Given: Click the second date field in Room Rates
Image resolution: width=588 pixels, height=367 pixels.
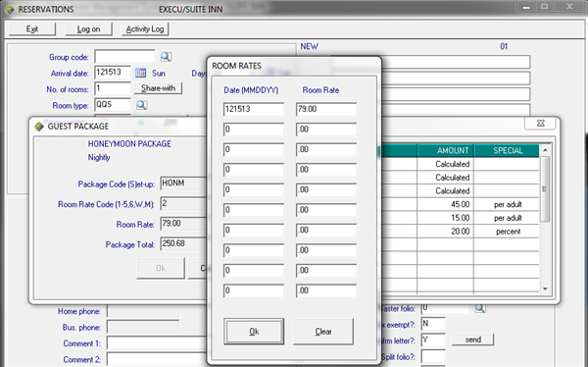Looking at the screenshot, I should (254, 130).
